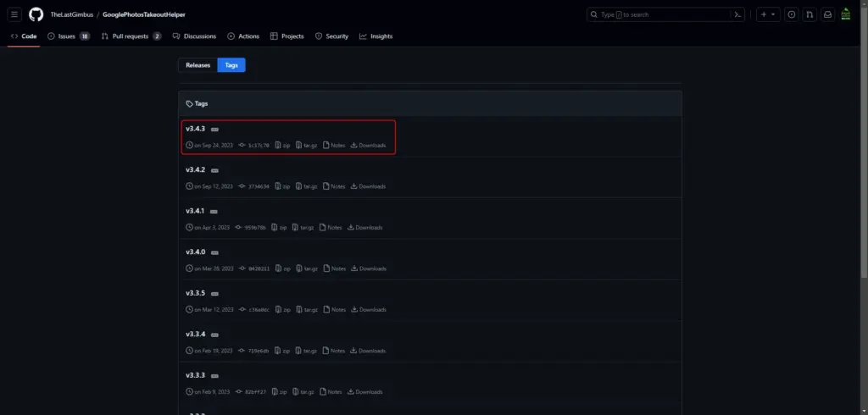Open the Pull requests tab

pyautogui.click(x=131, y=36)
